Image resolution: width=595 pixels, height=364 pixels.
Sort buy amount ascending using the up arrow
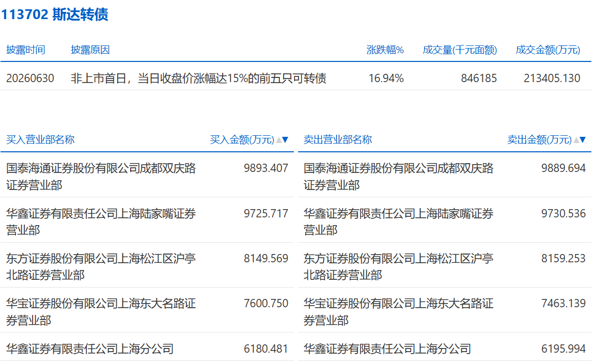[279, 140]
